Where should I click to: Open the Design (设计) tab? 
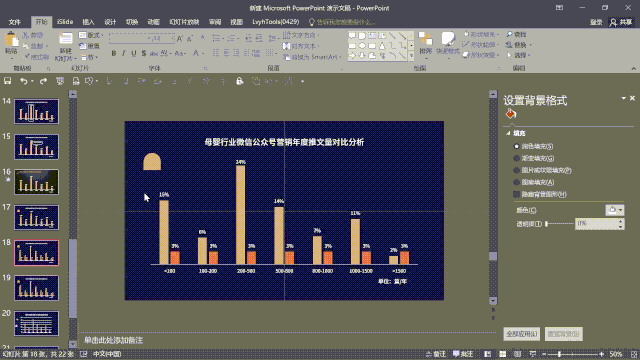click(x=110, y=22)
